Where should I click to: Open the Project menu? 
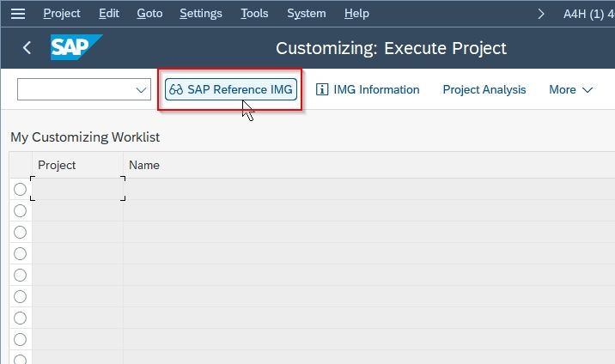pos(62,14)
